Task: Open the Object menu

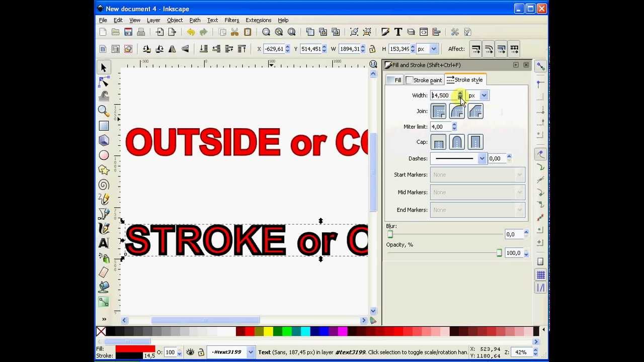Action: [x=175, y=20]
